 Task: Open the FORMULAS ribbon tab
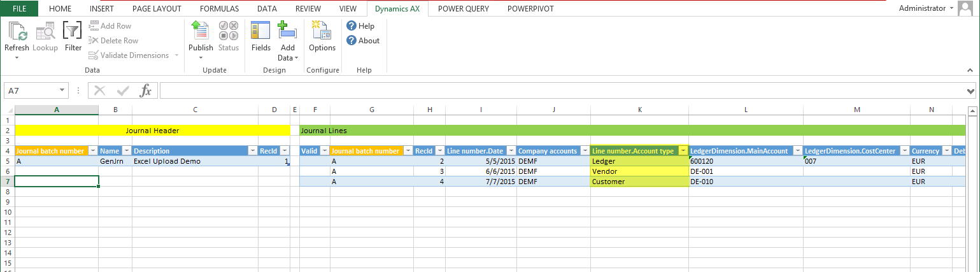[x=219, y=9]
